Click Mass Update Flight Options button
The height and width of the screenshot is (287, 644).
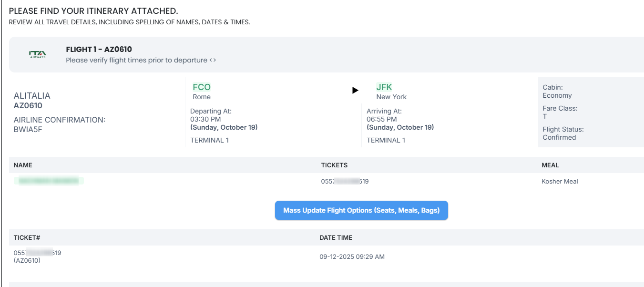[361, 210]
